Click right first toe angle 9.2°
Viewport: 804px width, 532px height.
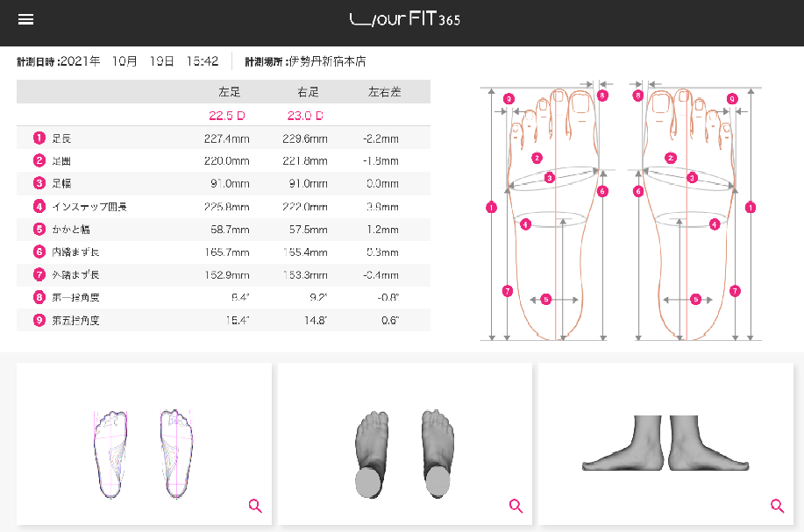pyautogui.click(x=318, y=297)
